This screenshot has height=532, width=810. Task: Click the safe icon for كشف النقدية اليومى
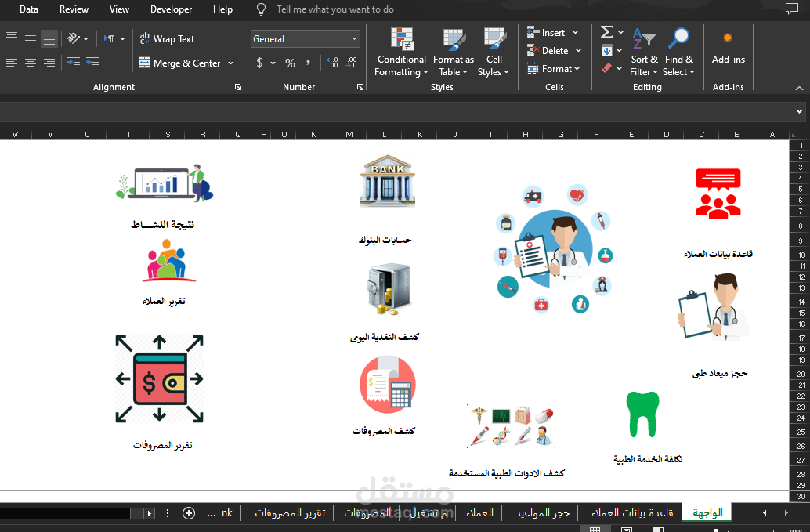point(387,288)
